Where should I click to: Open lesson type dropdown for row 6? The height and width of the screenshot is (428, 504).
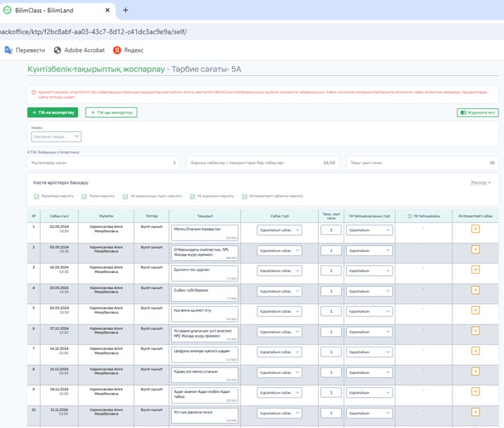pyautogui.click(x=279, y=332)
